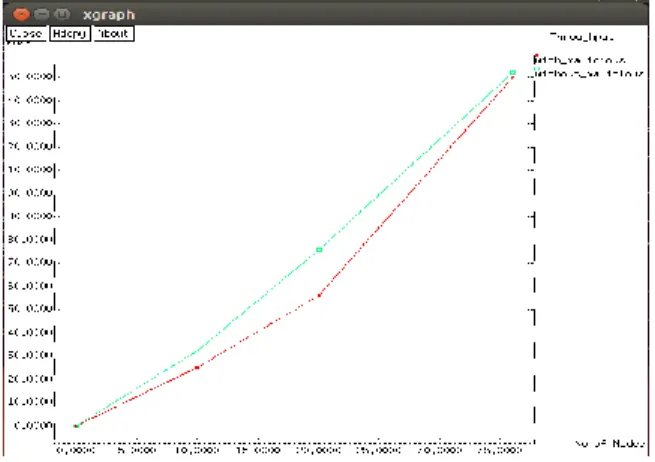Click the red data point at x=20
Image resolution: width=655 pixels, height=462 pixels.
click(320, 295)
